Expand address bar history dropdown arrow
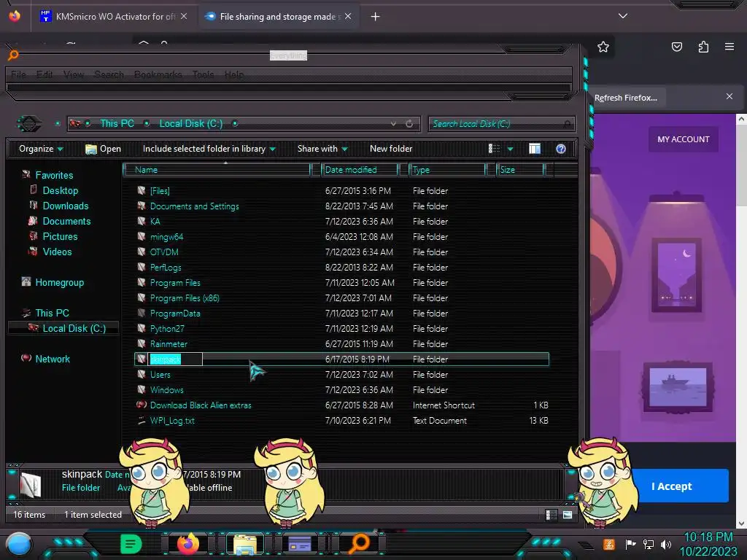 point(393,124)
